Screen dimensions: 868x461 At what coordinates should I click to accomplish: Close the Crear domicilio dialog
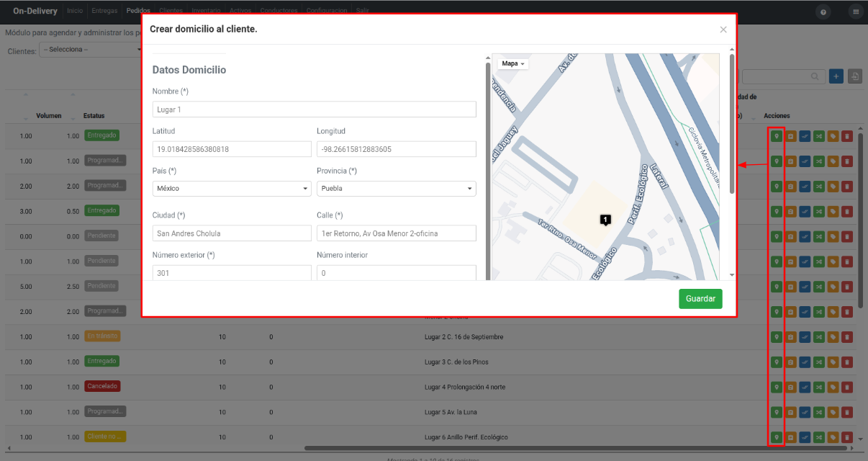723,30
